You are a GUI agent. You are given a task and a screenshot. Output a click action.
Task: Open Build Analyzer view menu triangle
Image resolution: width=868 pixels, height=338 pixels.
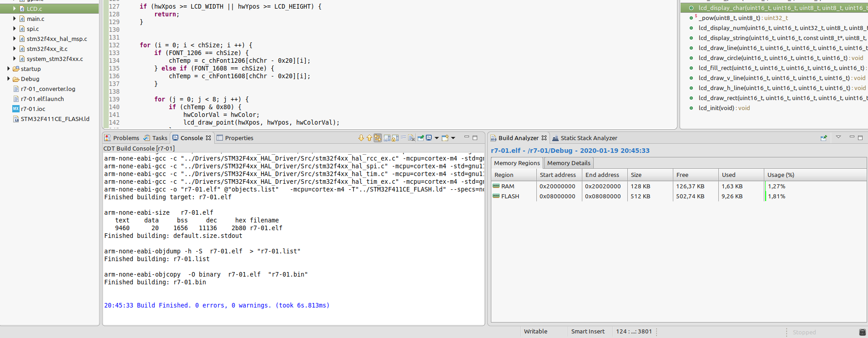click(x=838, y=137)
